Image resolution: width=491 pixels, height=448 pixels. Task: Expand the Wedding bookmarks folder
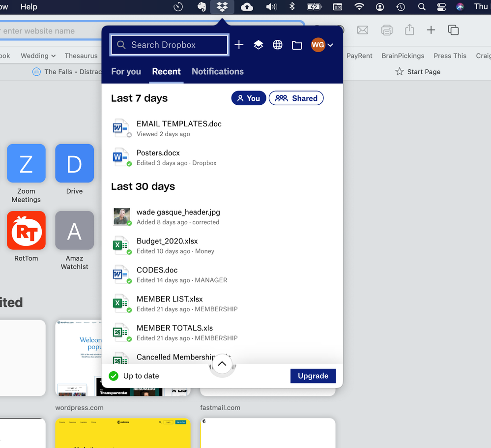(x=38, y=56)
